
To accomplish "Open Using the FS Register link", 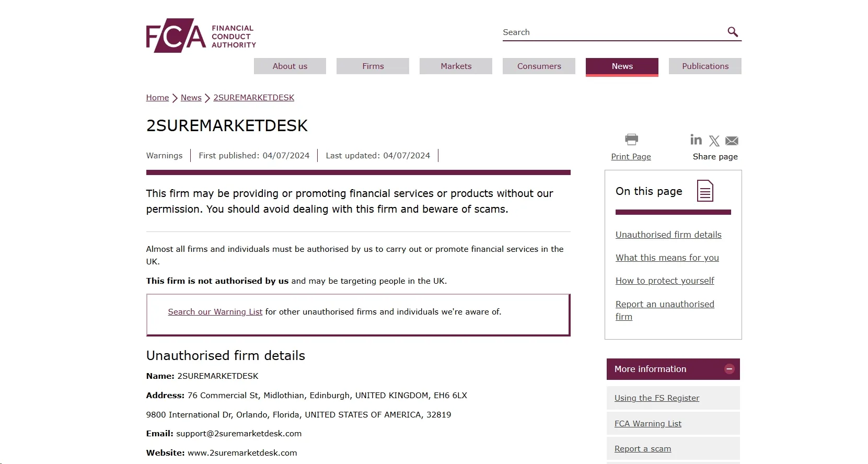I will 657,398.
